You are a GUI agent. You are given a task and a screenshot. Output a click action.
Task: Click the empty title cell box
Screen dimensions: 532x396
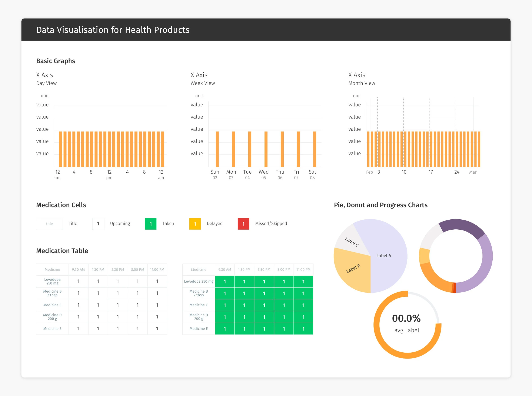pos(49,224)
